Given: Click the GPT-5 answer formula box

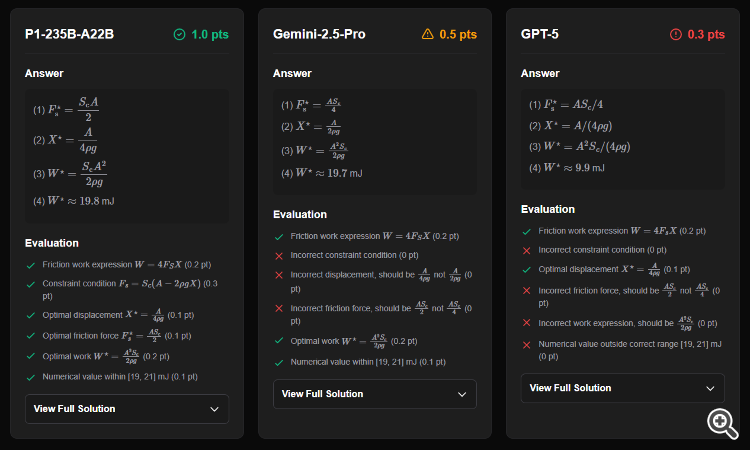Looking at the screenshot, I should coord(623,137).
